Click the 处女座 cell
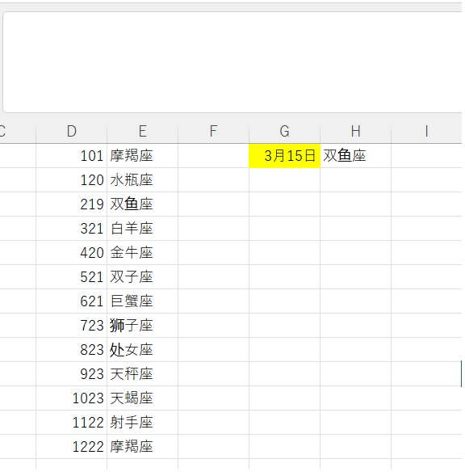Screen dimensions: 465x476 click(x=143, y=350)
